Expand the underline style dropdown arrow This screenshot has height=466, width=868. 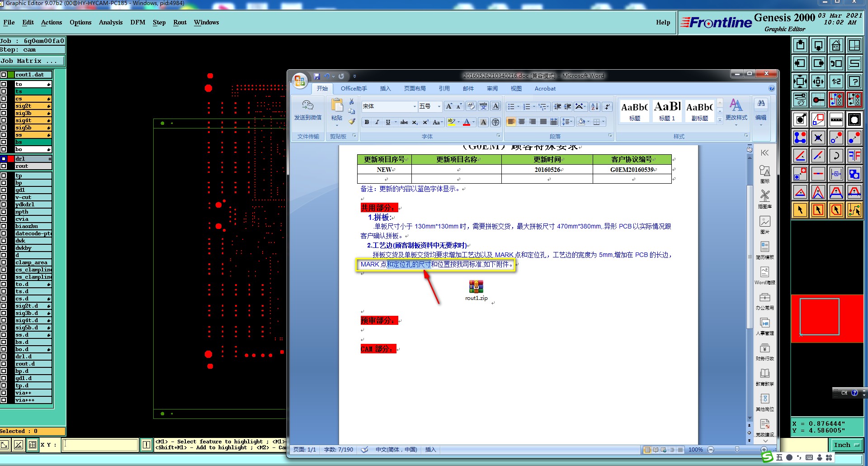[x=396, y=122]
